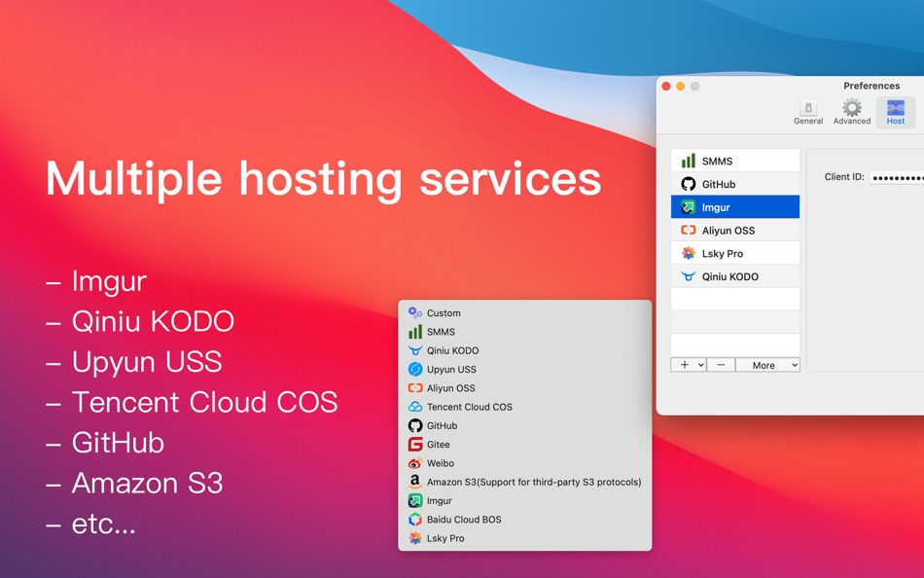Open the More dropdown below host list

click(x=767, y=365)
